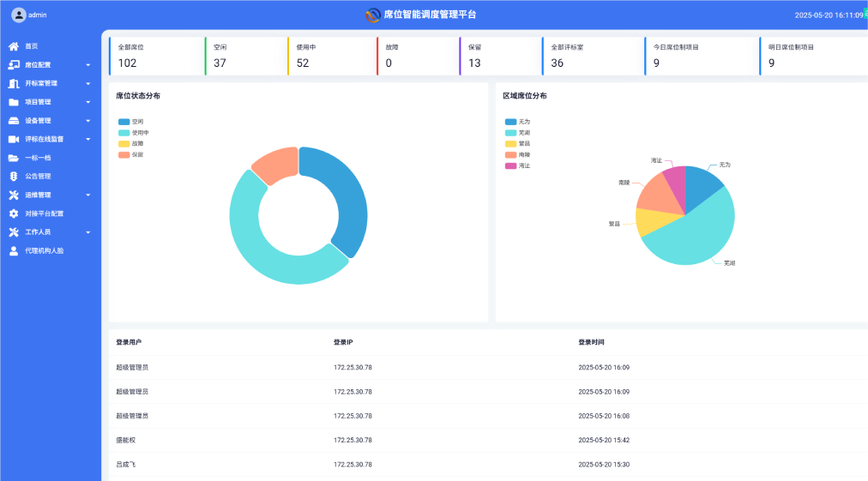Click the 对接平台配置 gear icon
The image size is (868, 481).
click(x=14, y=213)
